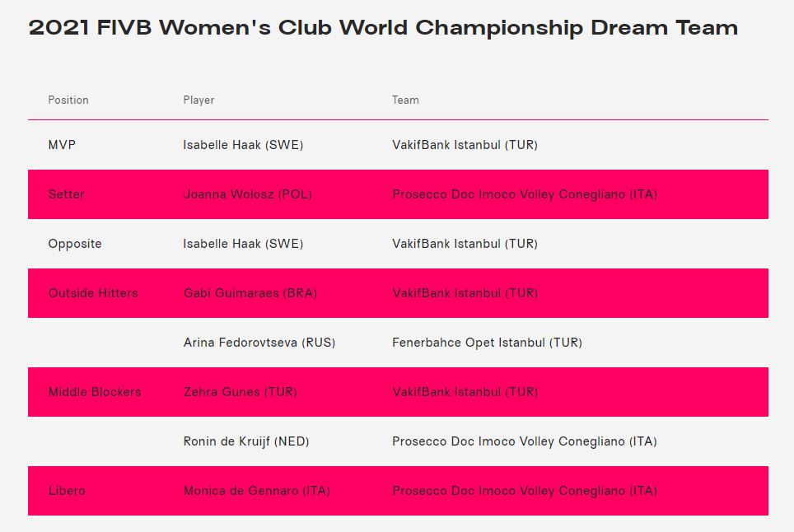Click Zehra Gunes (TUR) player name
The width and height of the screenshot is (794, 532).
[x=240, y=392]
